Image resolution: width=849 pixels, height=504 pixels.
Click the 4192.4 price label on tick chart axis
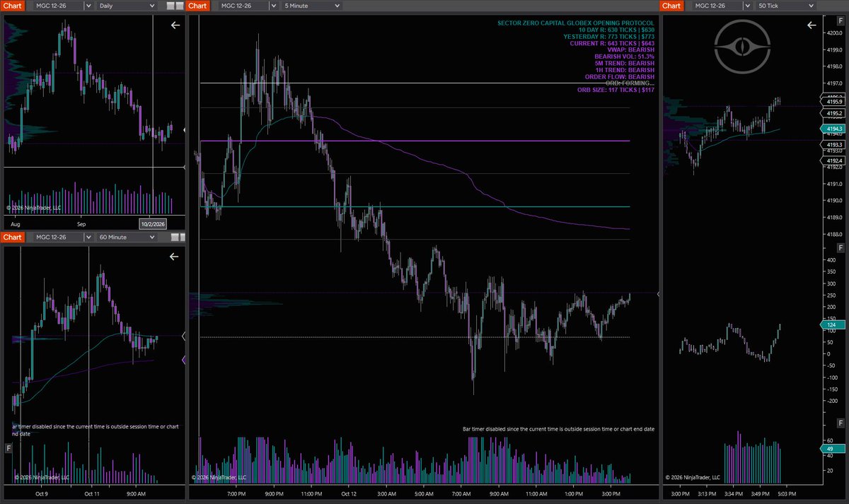833,160
